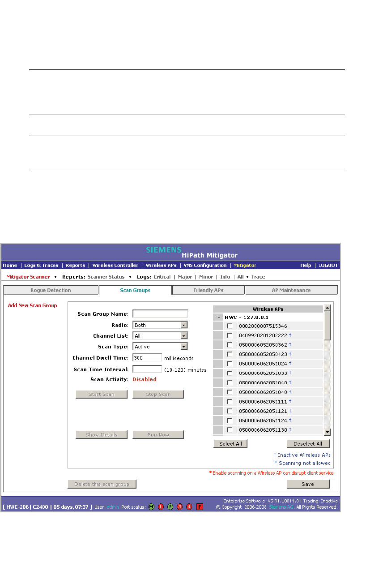Enable checkbox for AP 0500006062051024
Image resolution: width=366 pixels, height=588 pixels.
pos(230,364)
